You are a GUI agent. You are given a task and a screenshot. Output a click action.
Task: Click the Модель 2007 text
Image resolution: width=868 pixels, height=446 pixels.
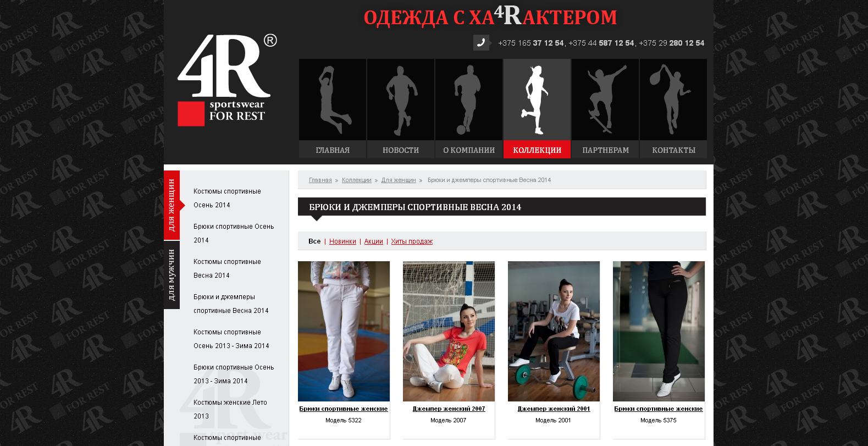pos(449,420)
